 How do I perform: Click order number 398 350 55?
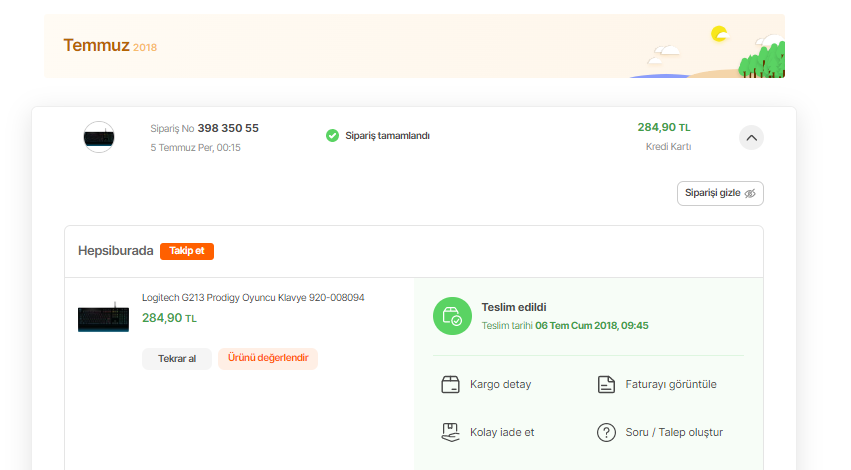(x=228, y=129)
